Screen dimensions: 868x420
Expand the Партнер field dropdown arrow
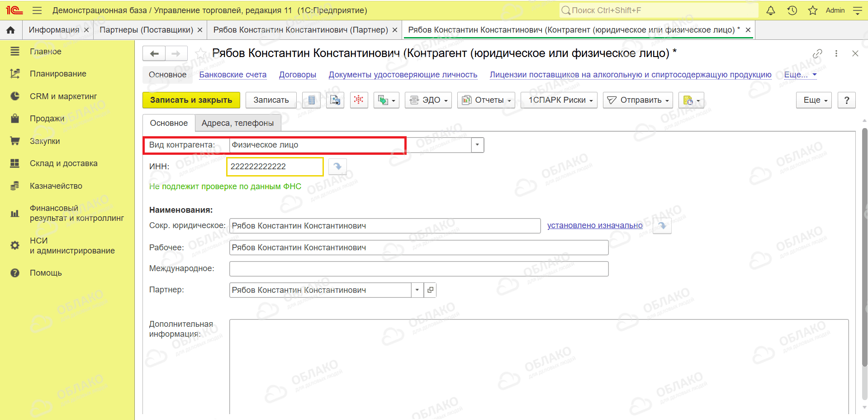click(x=417, y=290)
